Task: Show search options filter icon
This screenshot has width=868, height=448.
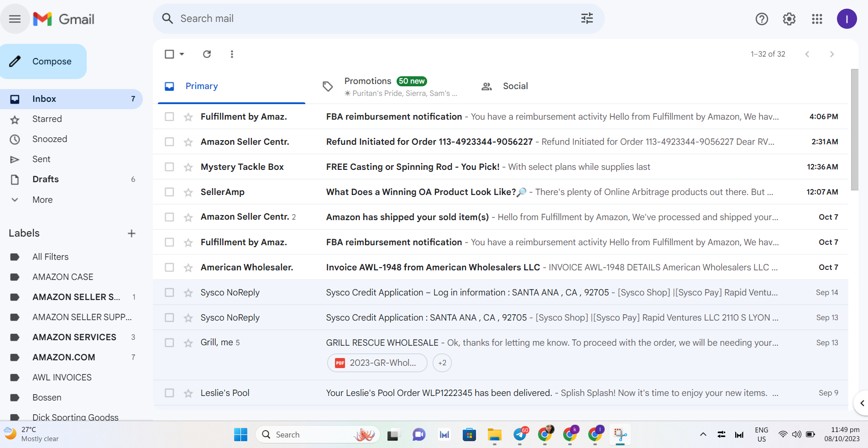Action: point(587,18)
